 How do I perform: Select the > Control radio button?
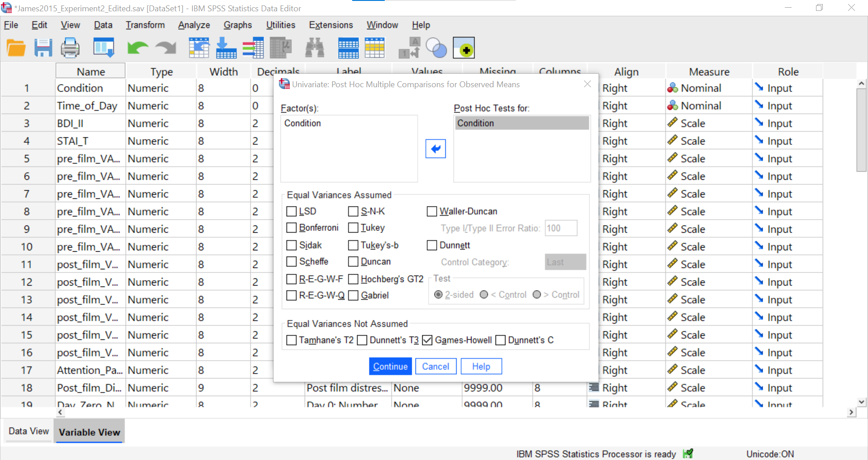coord(537,295)
